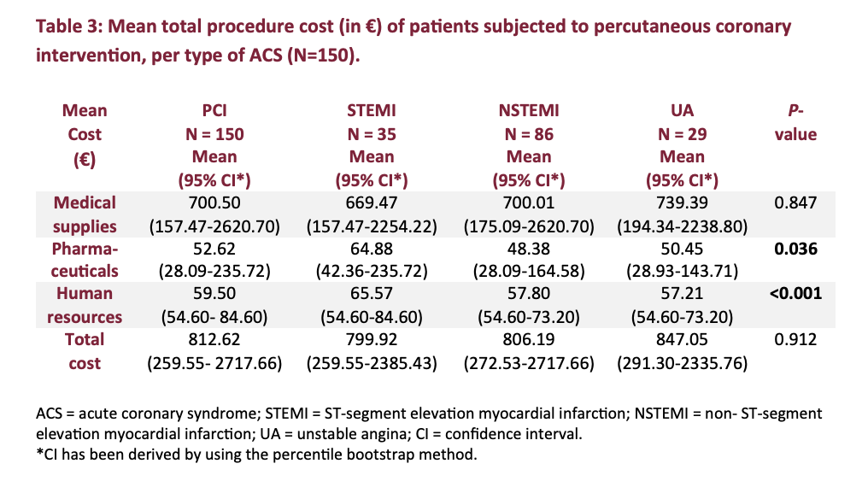Select the Medical supplies row label
Image resolution: width=868 pixels, height=487 pixels.
pos(85,214)
